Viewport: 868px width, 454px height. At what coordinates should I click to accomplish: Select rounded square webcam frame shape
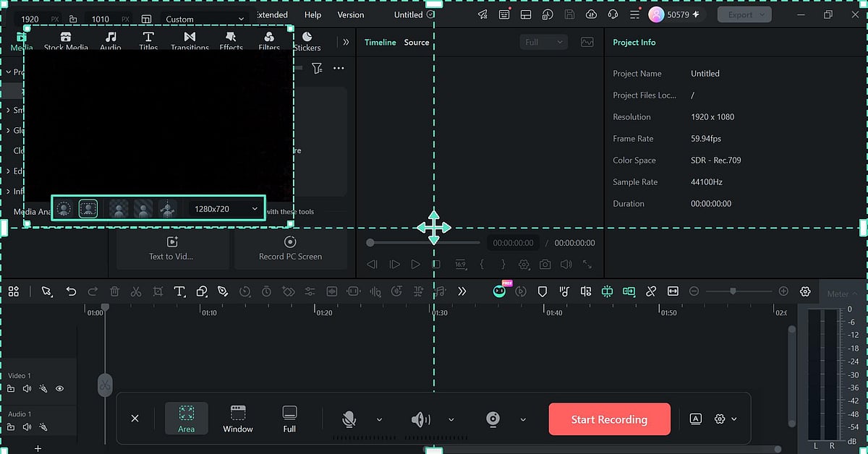(88, 209)
